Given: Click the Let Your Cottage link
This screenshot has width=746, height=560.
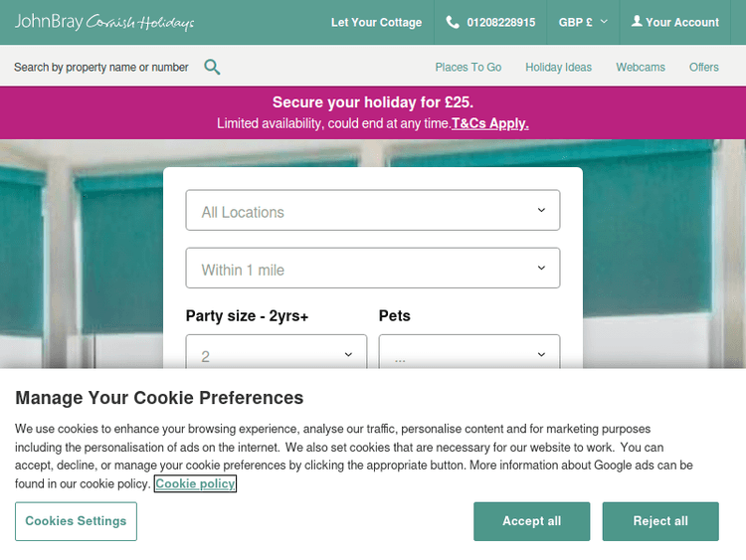Looking at the screenshot, I should tap(376, 22).
